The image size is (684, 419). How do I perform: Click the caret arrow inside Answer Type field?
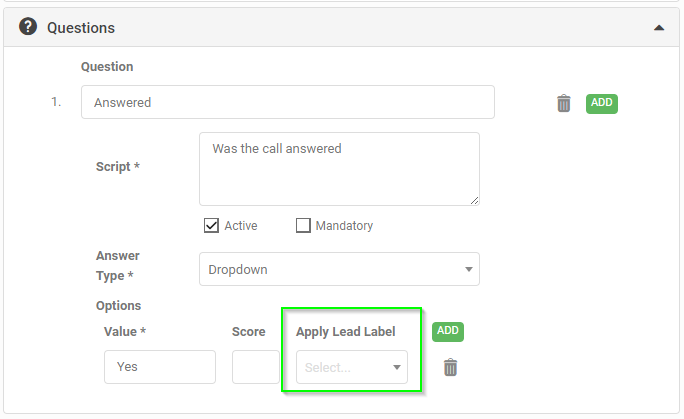[x=469, y=269]
